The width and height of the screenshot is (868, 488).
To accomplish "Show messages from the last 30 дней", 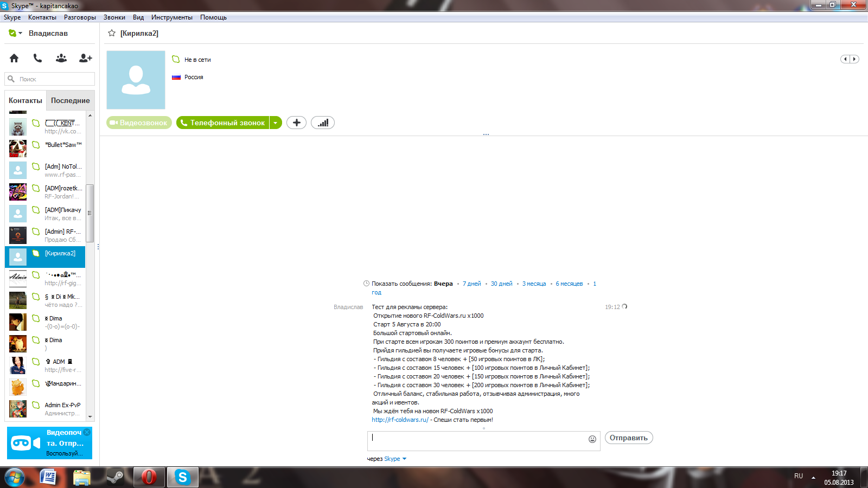I will coord(502,284).
